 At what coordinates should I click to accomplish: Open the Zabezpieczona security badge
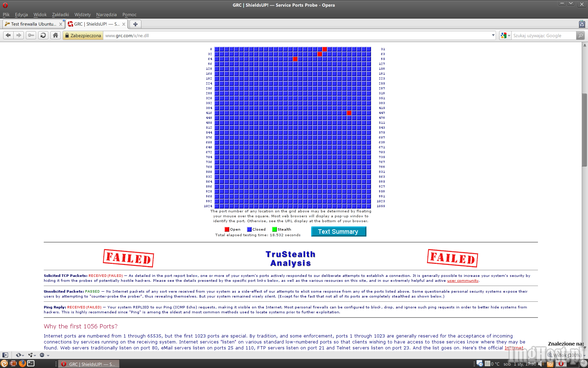click(x=83, y=35)
